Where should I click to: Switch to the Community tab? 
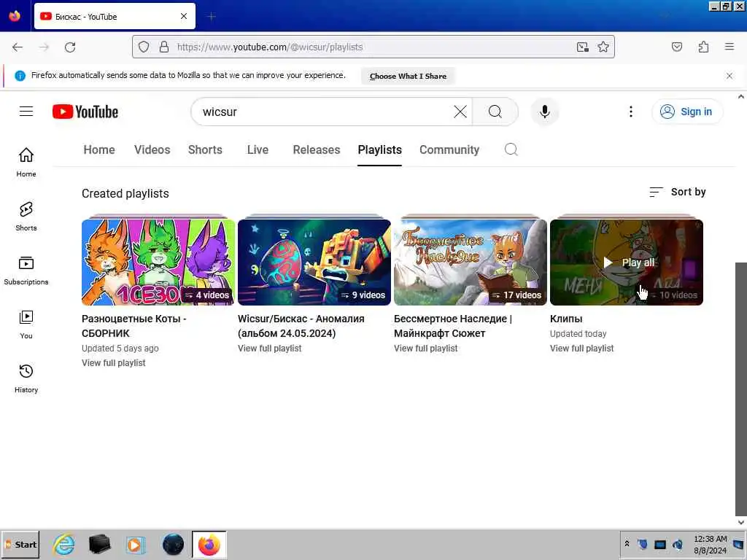[x=449, y=149]
